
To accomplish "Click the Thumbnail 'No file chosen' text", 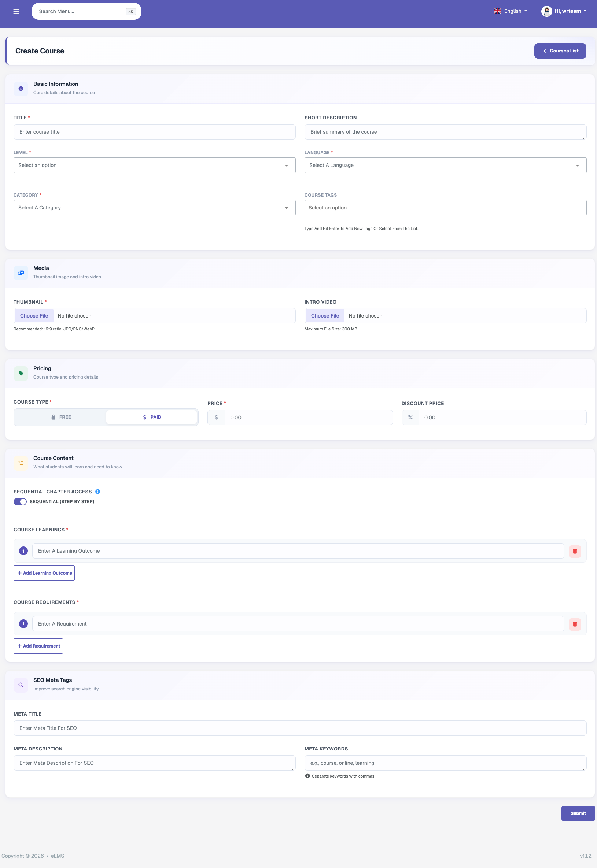I will coord(74,316).
